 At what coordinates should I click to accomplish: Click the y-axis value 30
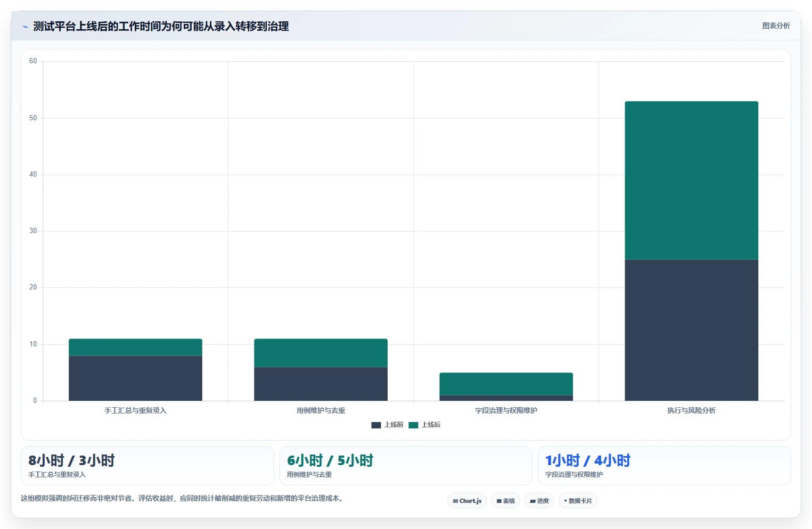coord(33,231)
